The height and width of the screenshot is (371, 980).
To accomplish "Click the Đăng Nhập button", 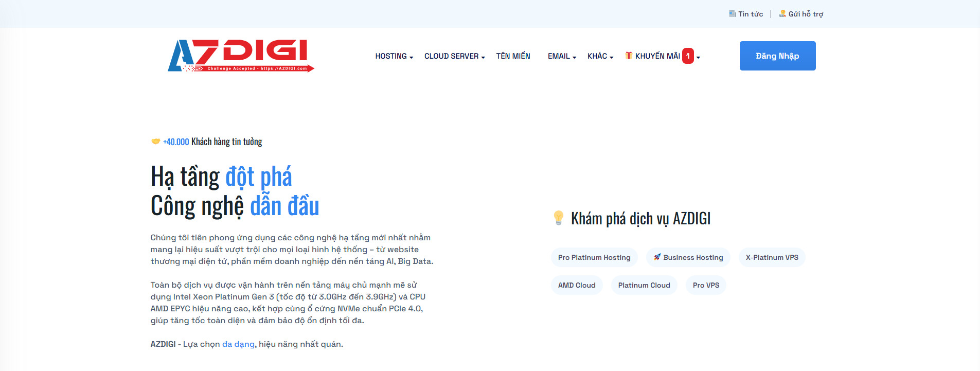I will point(777,56).
